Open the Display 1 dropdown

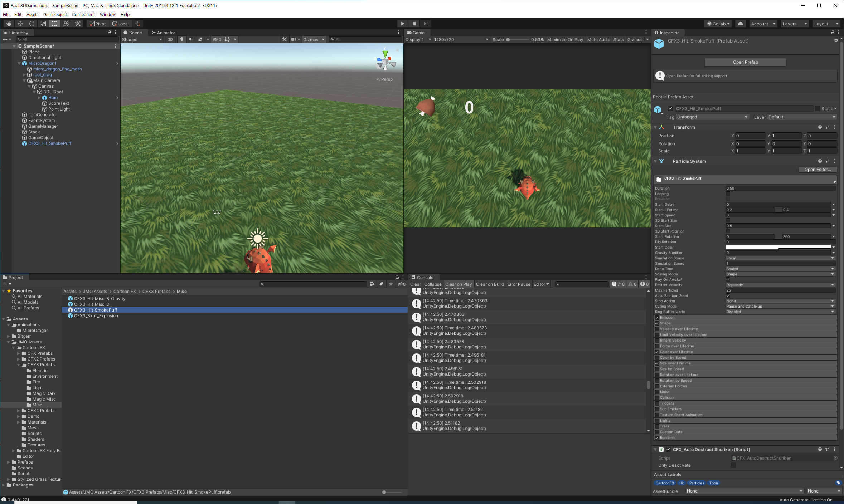[x=418, y=39]
